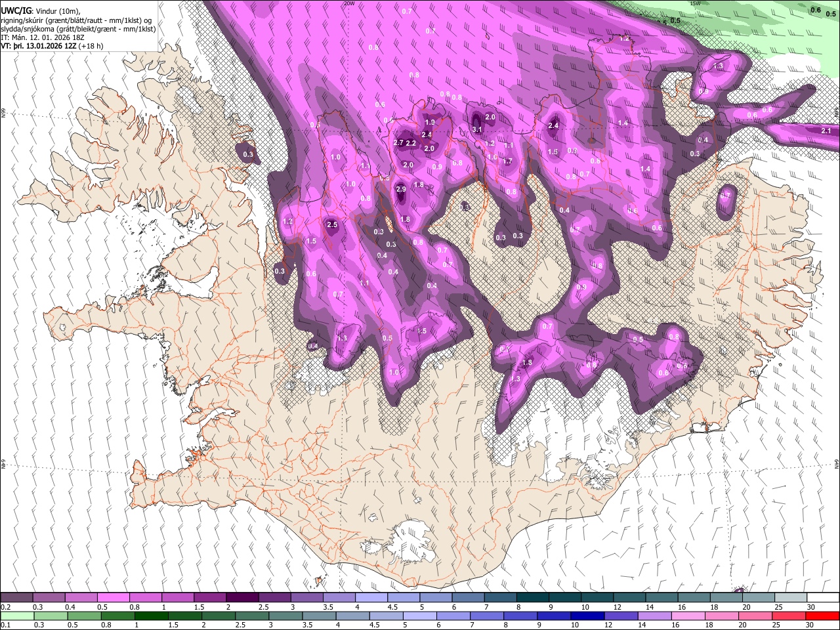Select bottom-row legend swatch between 10 and 12

coord(588,616)
